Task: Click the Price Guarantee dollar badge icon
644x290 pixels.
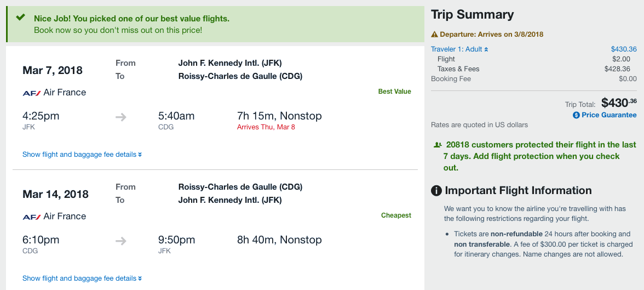Action: tap(576, 115)
